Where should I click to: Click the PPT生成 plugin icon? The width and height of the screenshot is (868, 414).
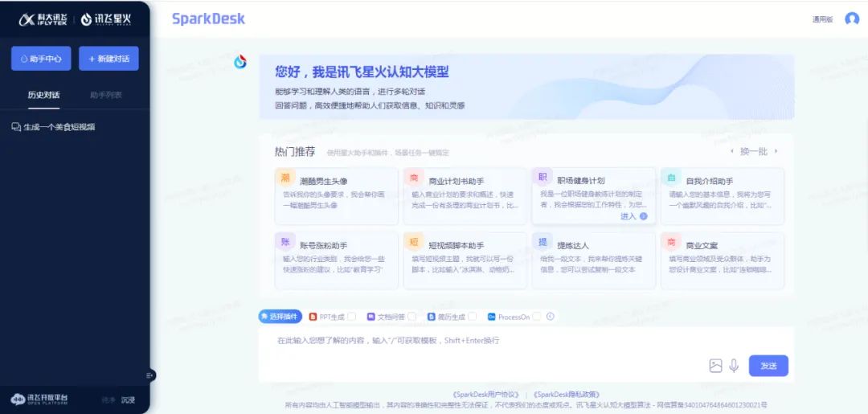tap(312, 317)
